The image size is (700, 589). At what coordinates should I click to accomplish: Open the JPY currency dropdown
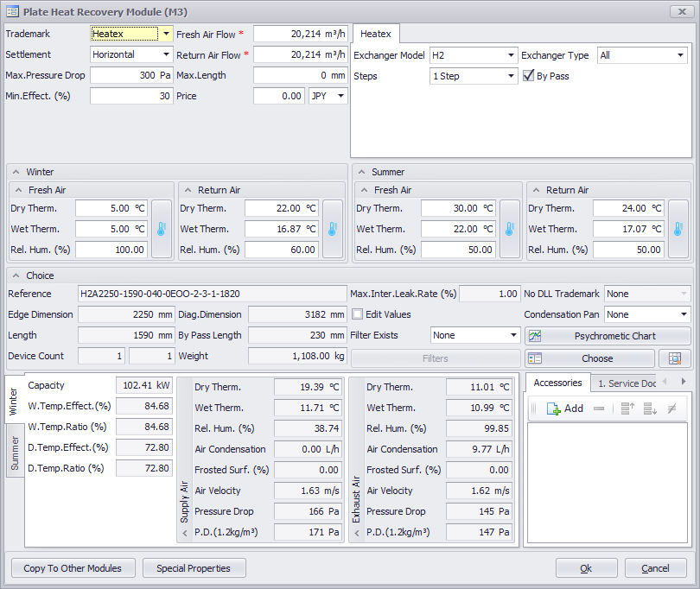(x=341, y=96)
